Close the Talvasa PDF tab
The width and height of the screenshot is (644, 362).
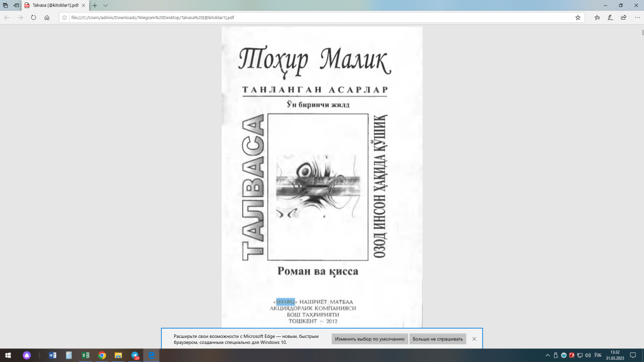tap(84, 5)
